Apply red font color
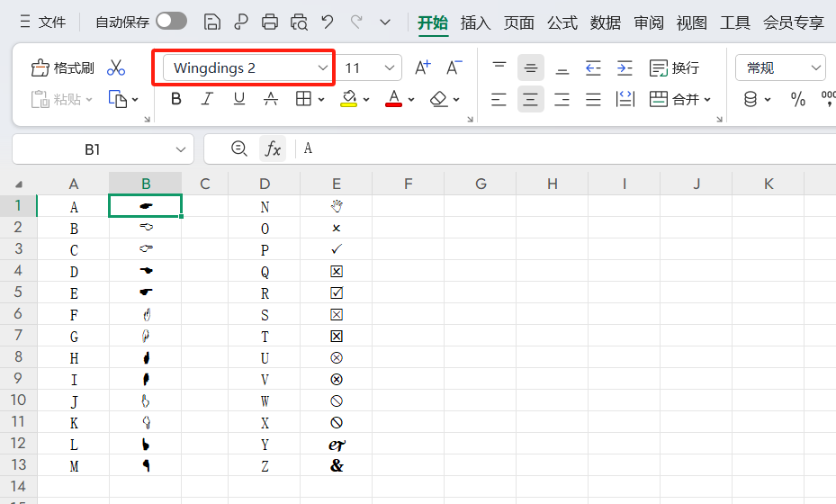The height and width of the screenshot is (504, 836). 393,99
